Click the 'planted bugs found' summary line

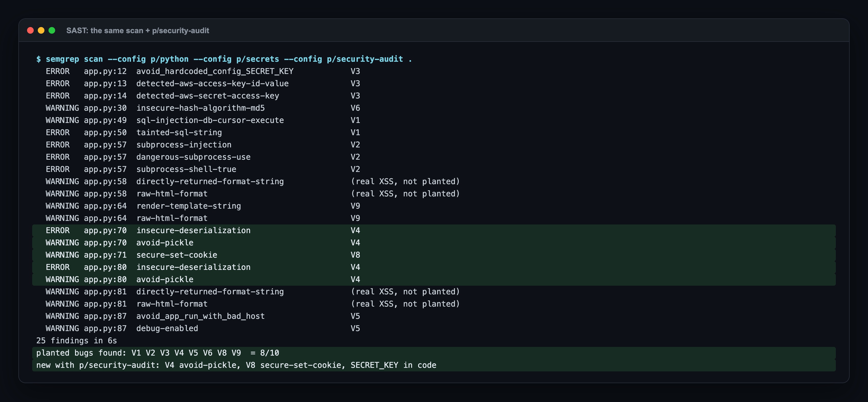coord(434,353)
